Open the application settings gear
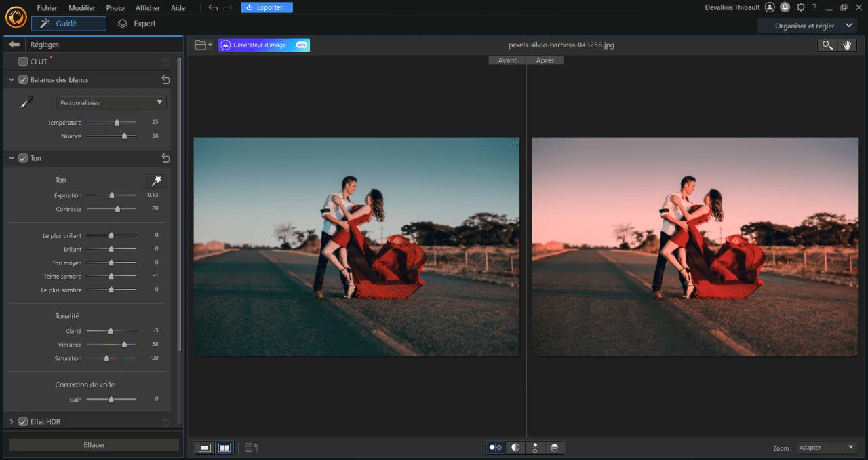Viewport: 868px width, 460px height. 800,7
